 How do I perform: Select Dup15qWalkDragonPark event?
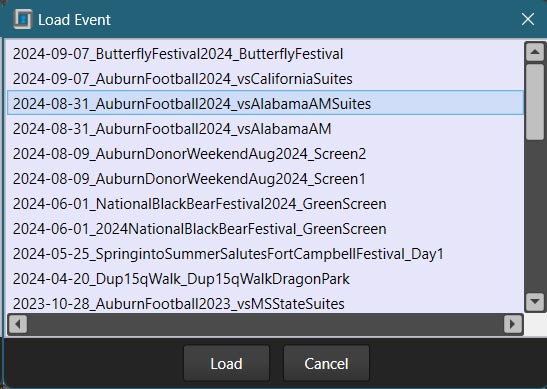pyautogui.click(x=265, y=279)
